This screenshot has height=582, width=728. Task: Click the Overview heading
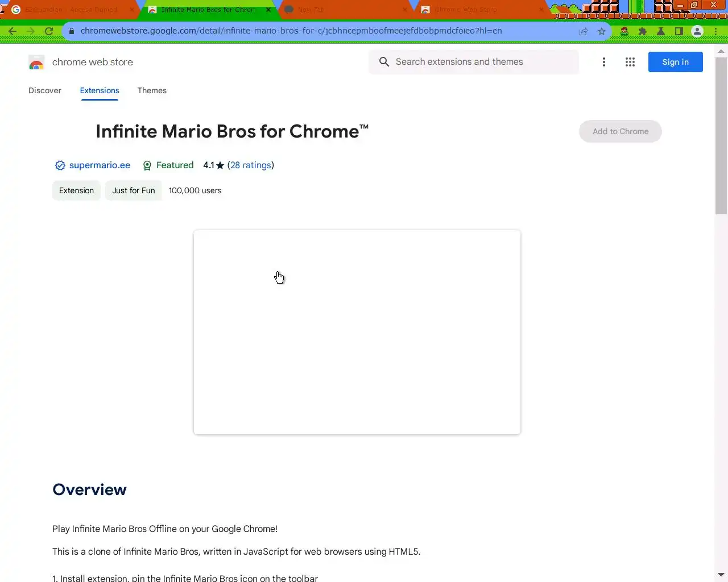(89, 490)
